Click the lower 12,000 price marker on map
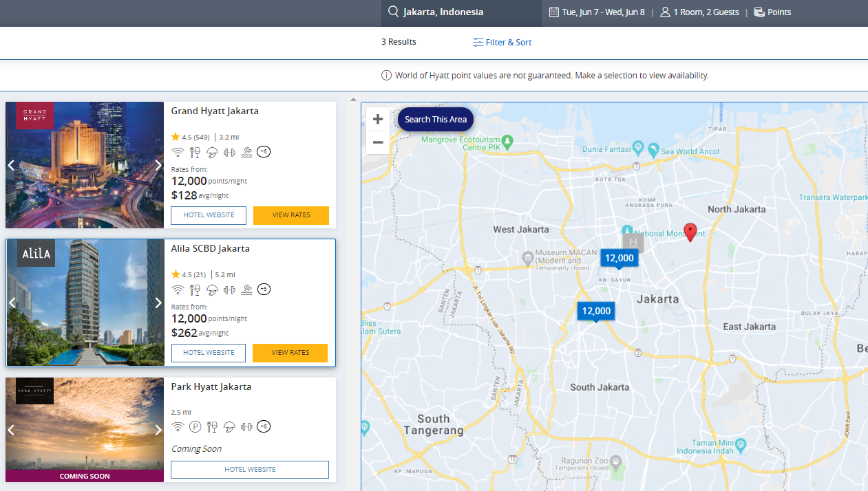 coord(596,312)
